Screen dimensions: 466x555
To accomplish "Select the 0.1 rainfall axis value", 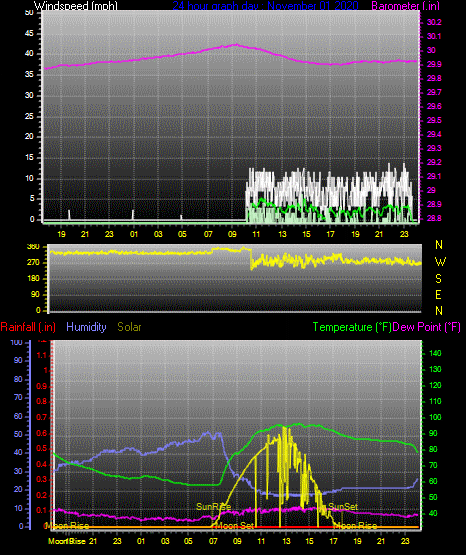I will pyautogui.click(x=42, y=510).
